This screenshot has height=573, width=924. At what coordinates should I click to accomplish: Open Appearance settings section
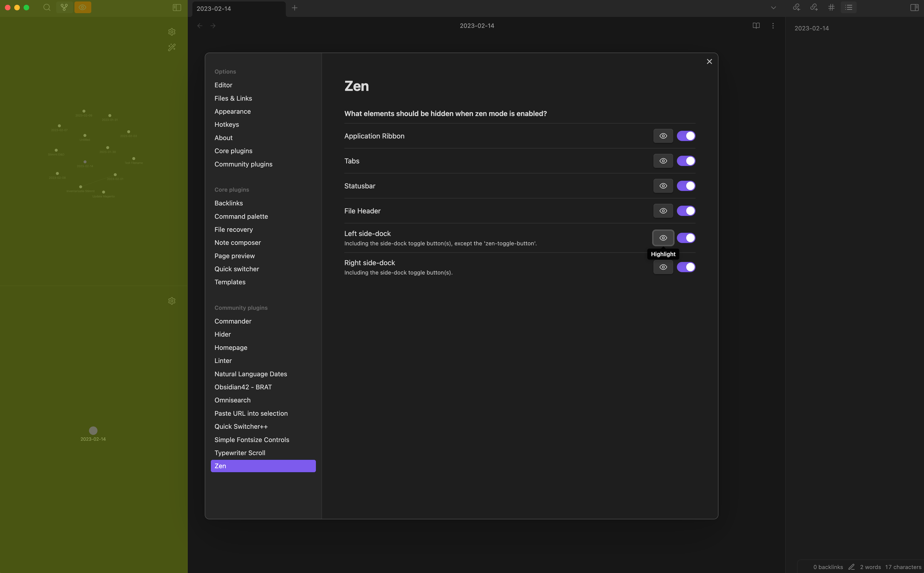click(x=233, y=111)
